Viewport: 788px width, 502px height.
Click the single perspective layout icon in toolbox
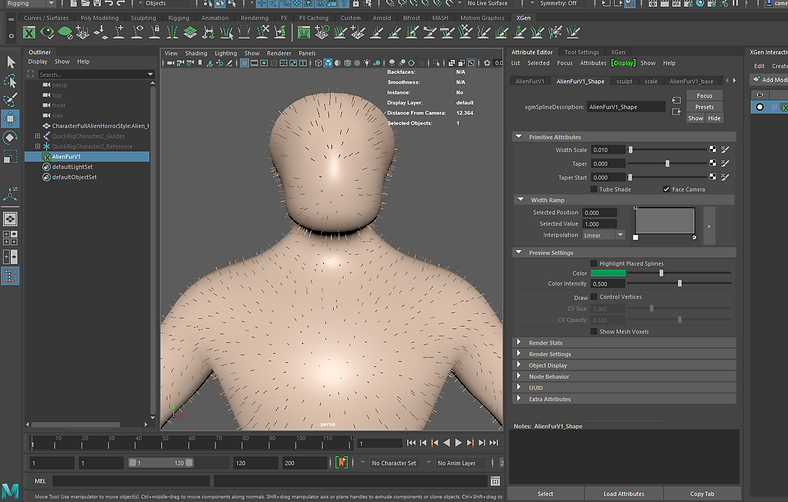click(x=11, y=219)
